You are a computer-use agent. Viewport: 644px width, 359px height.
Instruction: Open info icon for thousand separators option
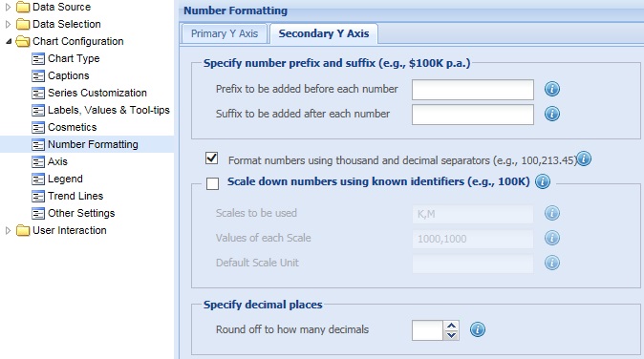point(584,158)
